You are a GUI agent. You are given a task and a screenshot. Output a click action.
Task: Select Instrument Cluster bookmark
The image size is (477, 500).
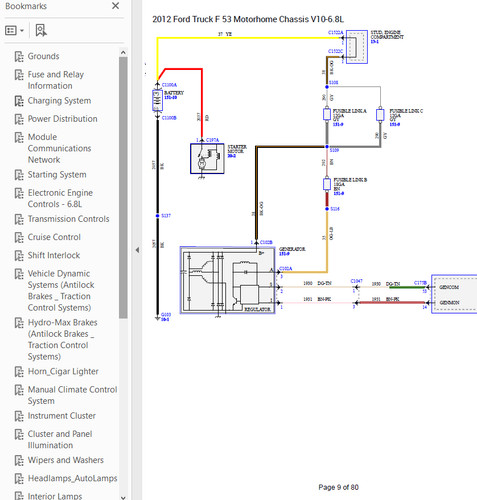click(62, 416)
